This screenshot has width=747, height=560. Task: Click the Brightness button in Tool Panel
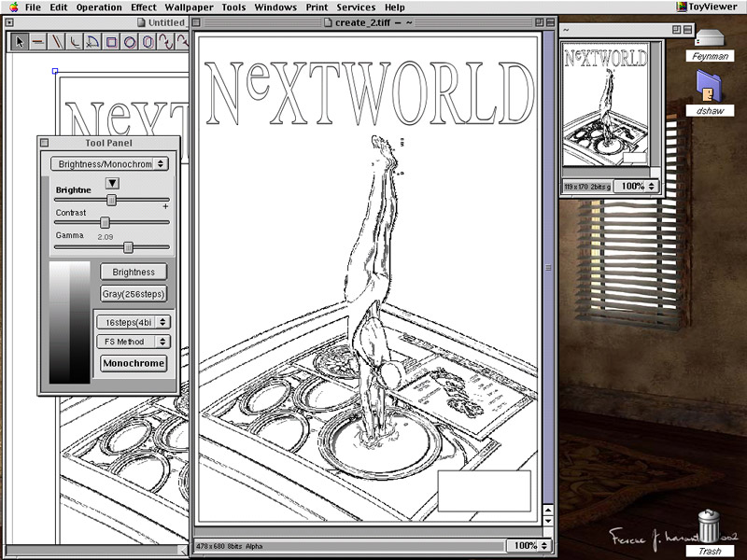(134, 272)
